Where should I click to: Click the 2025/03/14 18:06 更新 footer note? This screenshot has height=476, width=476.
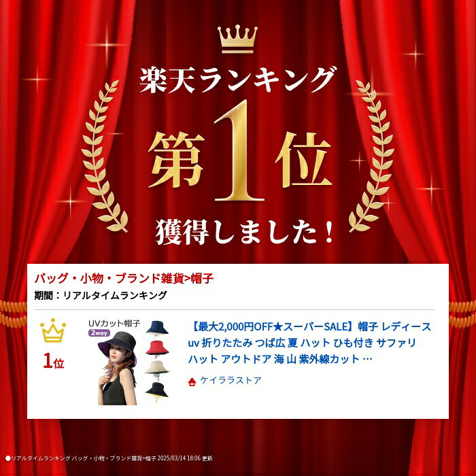click(x=185, y=458)
